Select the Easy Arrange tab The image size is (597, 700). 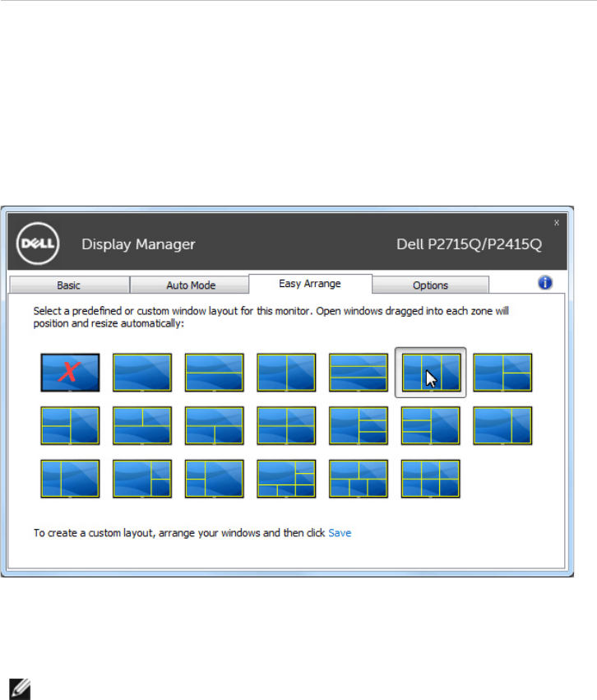point(310,284)
